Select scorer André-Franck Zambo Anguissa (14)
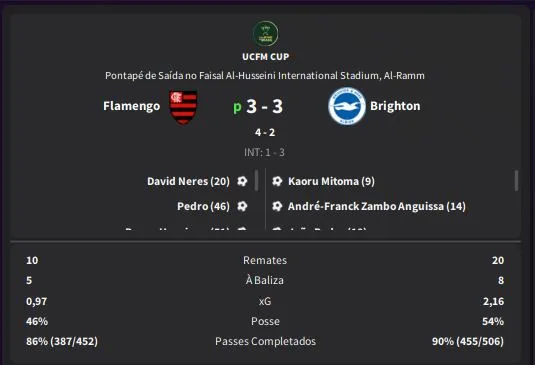Image resolution: width=535 pixels, height=365 pixels. [x=377, y=206]
